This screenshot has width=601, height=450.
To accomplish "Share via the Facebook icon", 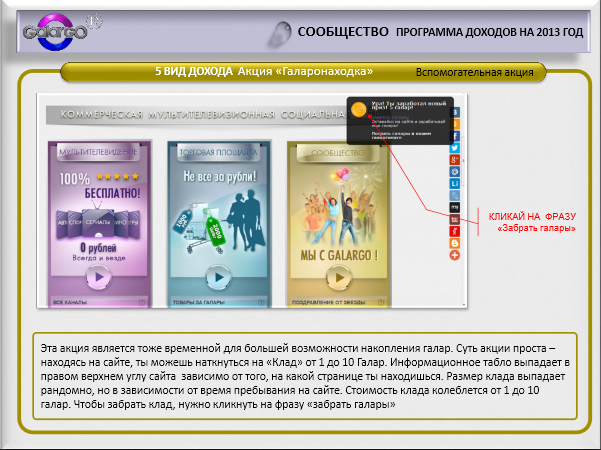I will 455,136.
